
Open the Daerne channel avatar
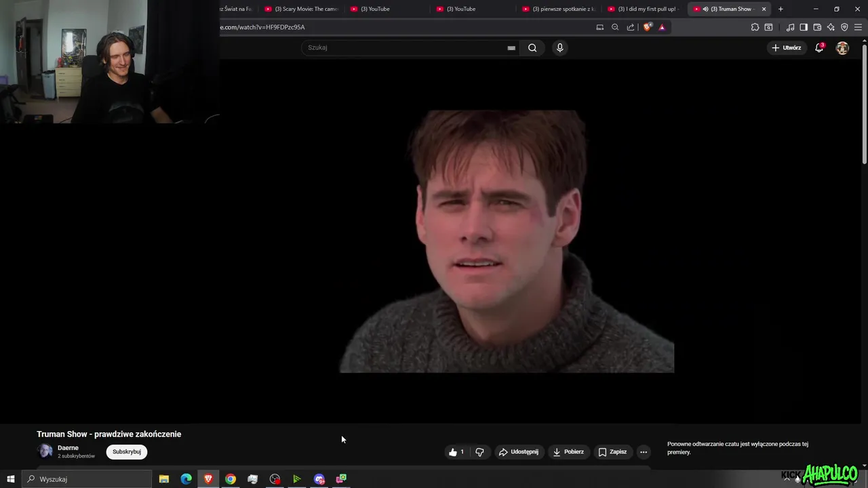(45, 451)
